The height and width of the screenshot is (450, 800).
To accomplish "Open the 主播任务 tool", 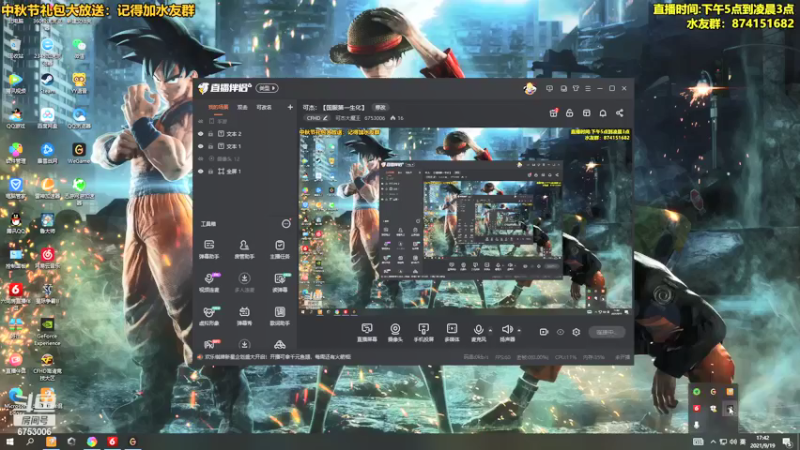I will tap(280, 249).
